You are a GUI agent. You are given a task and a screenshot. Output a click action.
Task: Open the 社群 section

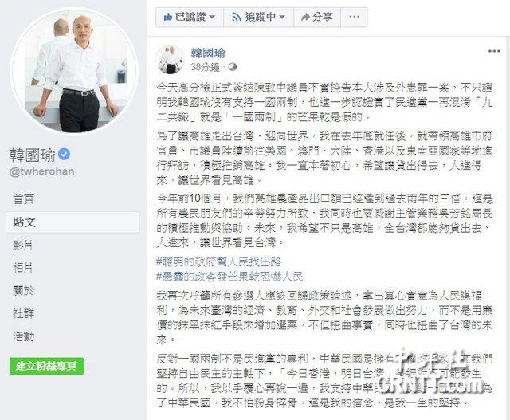click(23, 313)
